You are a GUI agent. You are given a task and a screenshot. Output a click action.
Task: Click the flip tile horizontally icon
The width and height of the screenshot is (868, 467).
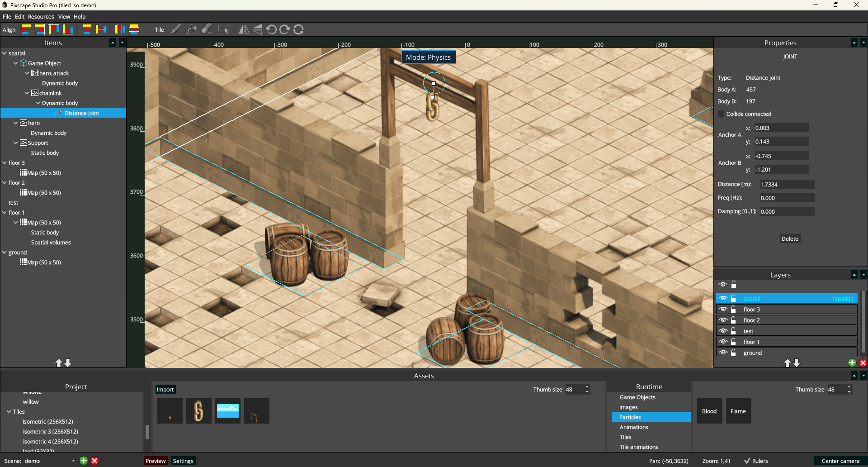[244, 29]
